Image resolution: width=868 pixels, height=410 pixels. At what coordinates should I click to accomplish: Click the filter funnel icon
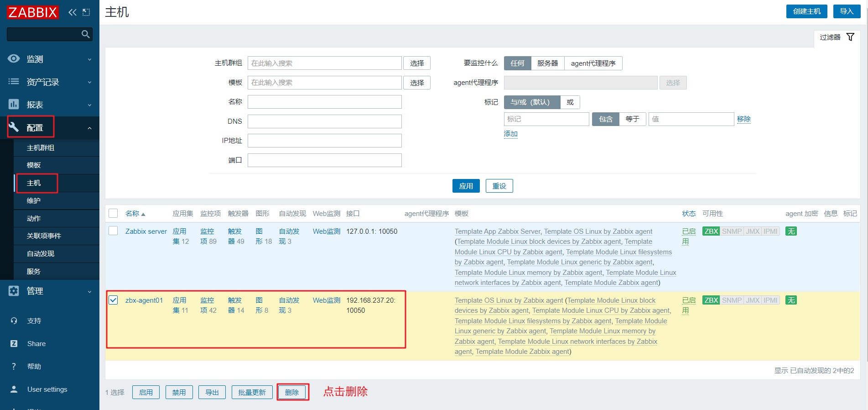(x=850, y=37)
